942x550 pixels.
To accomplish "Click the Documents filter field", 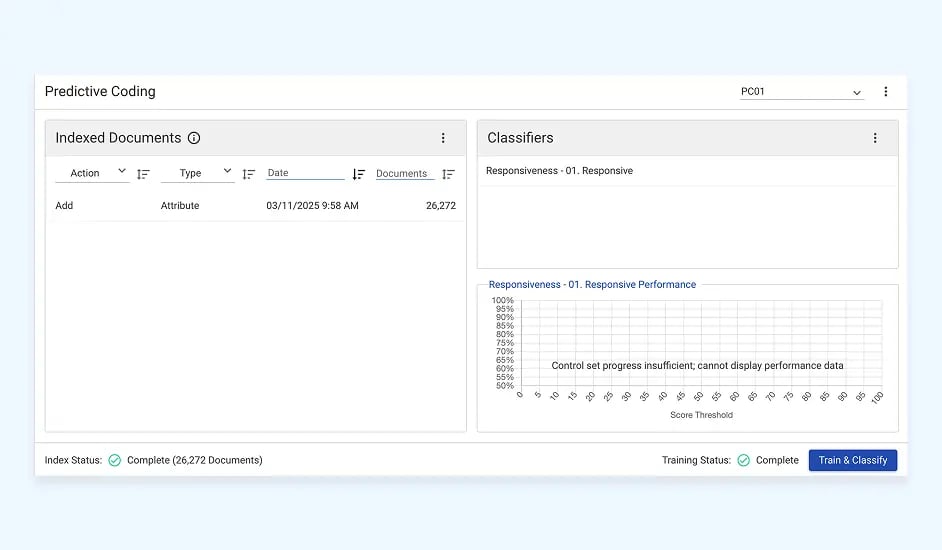I will tap(404, 173).
